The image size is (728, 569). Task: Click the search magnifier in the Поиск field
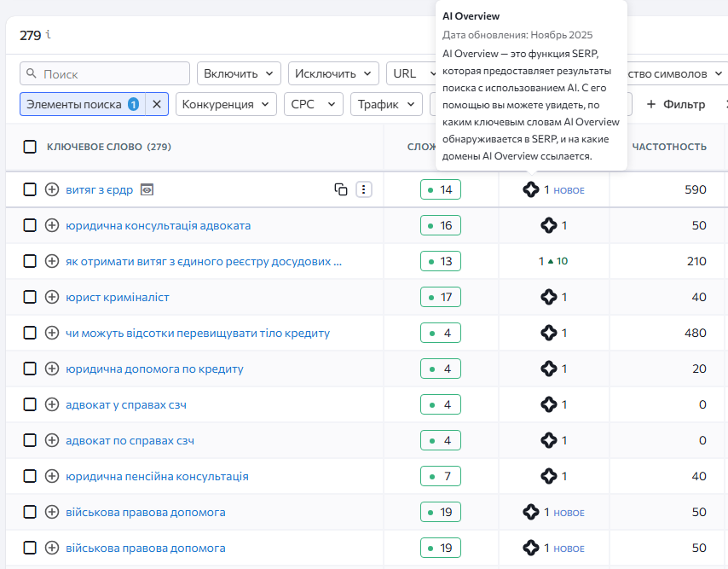[30, 73]
